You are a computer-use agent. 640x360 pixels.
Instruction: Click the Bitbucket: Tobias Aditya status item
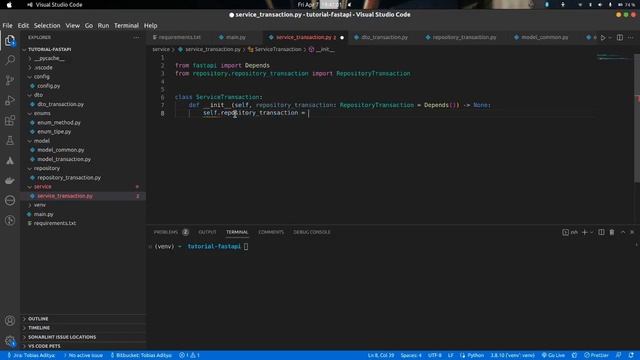point(141,355)
